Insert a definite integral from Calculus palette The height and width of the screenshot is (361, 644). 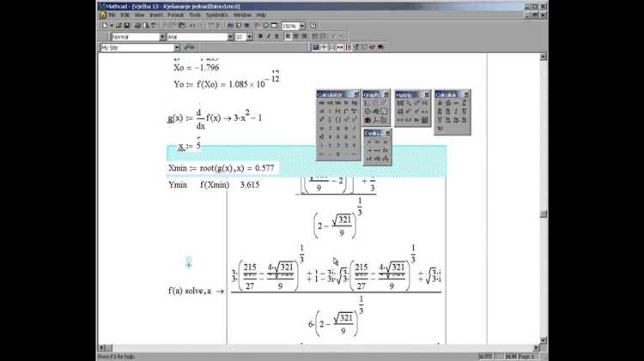465,103
